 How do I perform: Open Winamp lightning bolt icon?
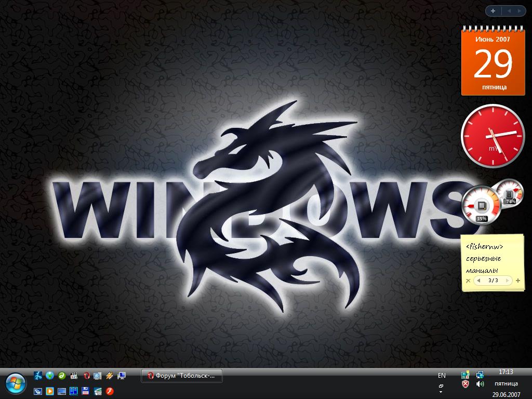coord(109,375)
